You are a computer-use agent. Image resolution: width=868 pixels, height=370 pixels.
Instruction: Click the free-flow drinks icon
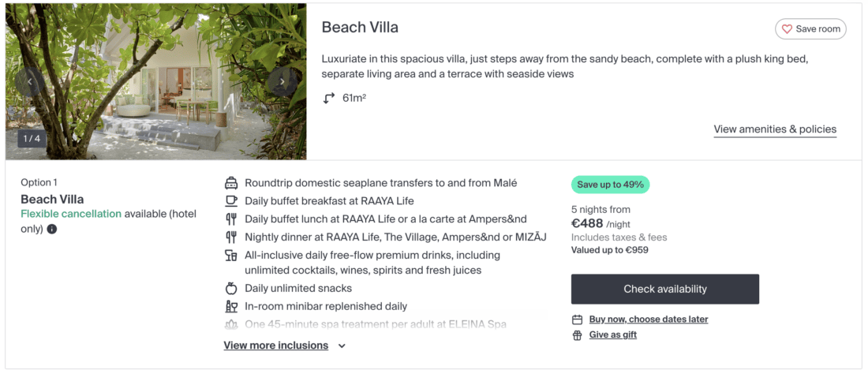pyautogui.click(x=231, y=256)
